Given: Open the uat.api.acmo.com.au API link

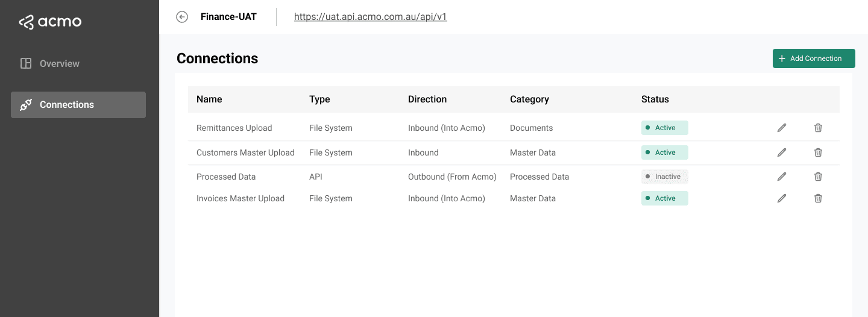Looking at the screenshot, I should click(x=370, y=17).
